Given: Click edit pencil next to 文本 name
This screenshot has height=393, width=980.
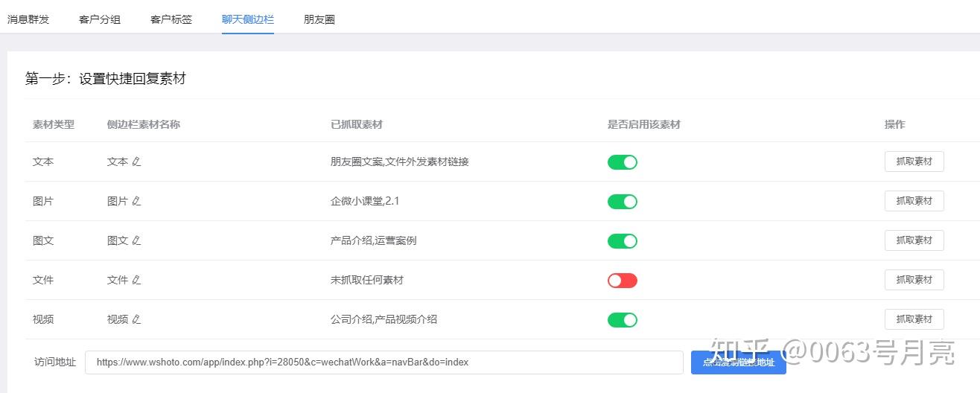Looking at the screenshot, I should coord(136,162).
